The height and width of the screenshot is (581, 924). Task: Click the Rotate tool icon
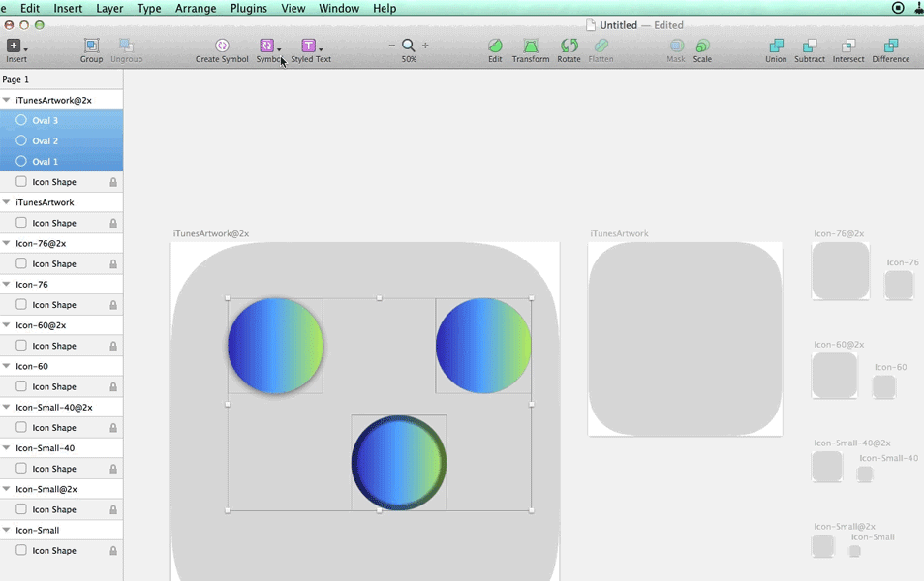point(569,46)
